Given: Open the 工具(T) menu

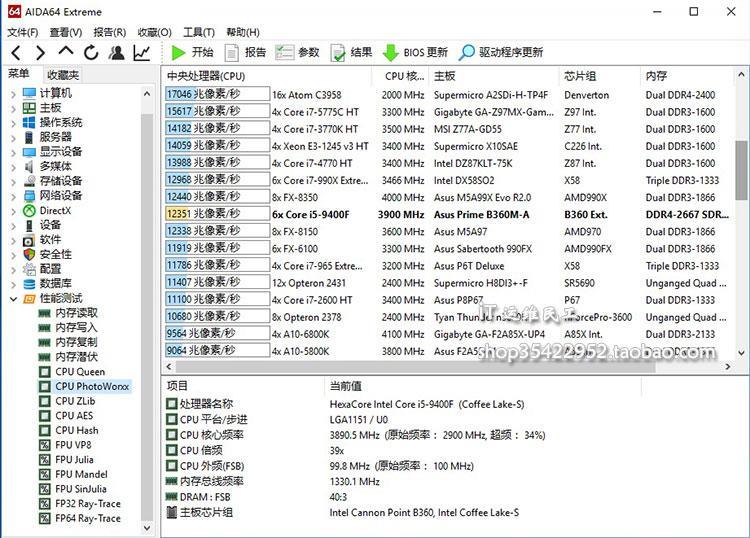Looking at the screenshot, I should pyautogui.click(x=199, y=32).
